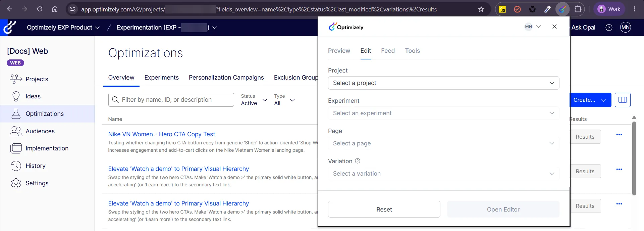
Task: Open first Elevate 'Watch a demo' experiment link
Action: [178, 169]
